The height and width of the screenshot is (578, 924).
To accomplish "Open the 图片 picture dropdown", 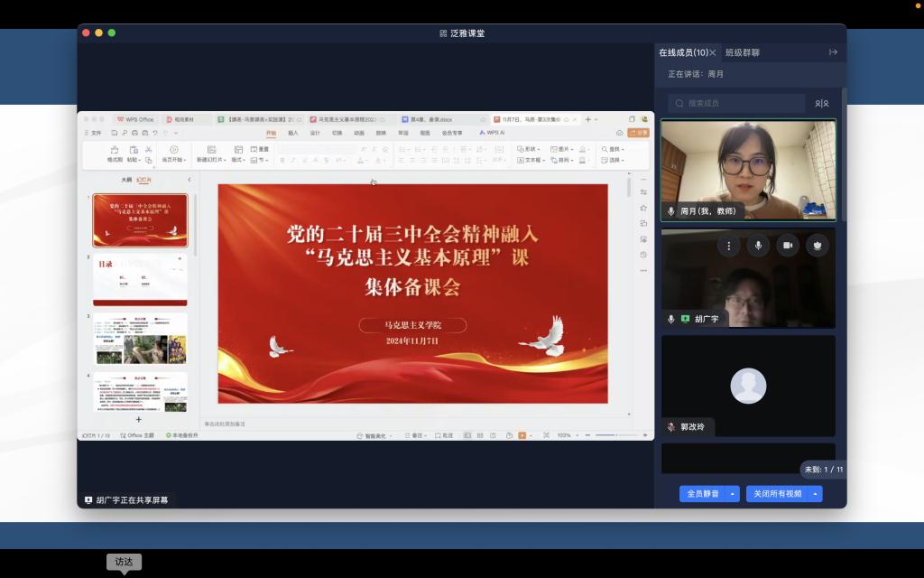I will tap(561, 149).
